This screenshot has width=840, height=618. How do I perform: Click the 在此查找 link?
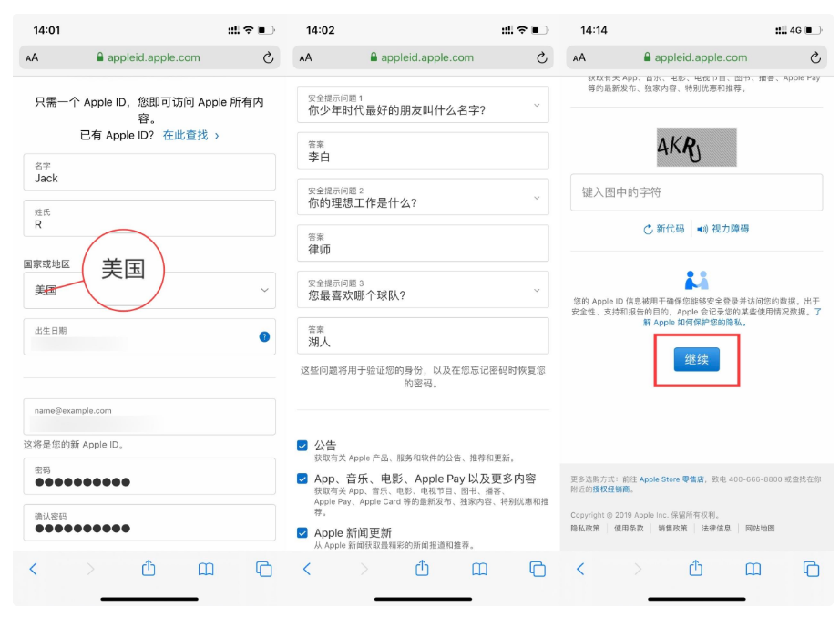[x=190, y=135]
